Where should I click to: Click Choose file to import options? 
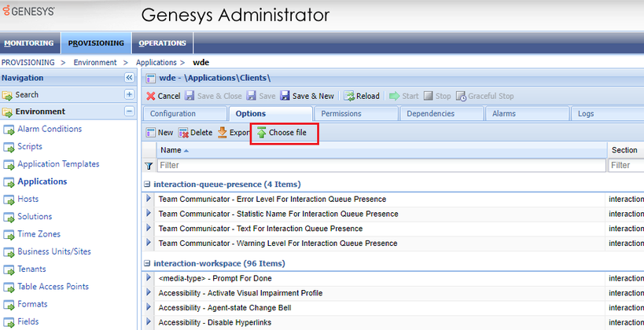coord(282,133)
